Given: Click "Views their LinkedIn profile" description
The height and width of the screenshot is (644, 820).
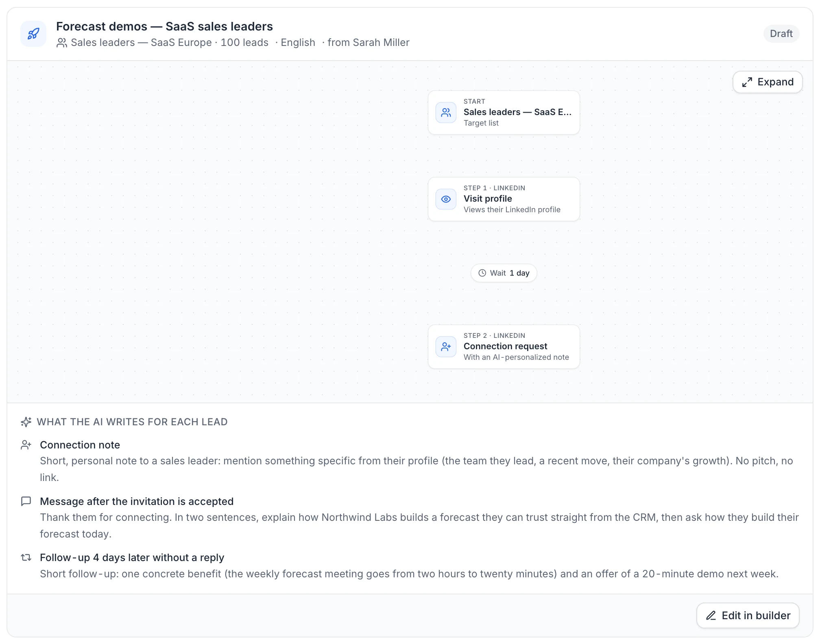Looking at the screenshot, I should click(512, 210).
